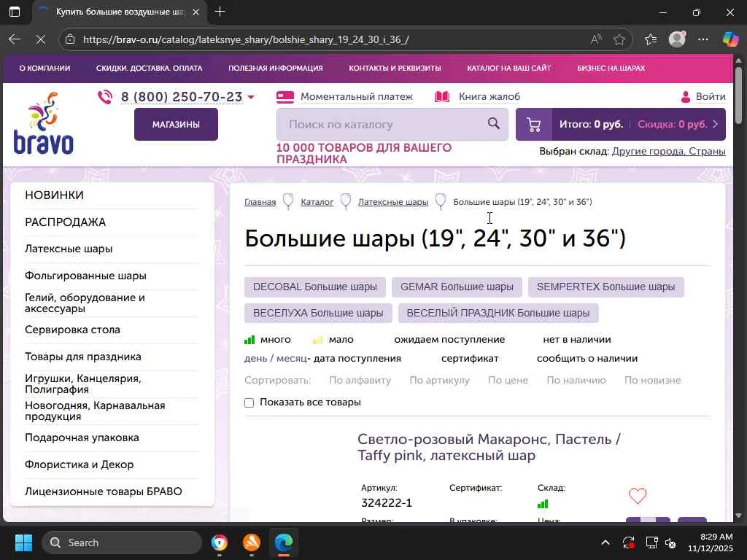747x560 pixels.
Task: Go to Латексные шары breadcrumb
Action: [x=393, y=202]
